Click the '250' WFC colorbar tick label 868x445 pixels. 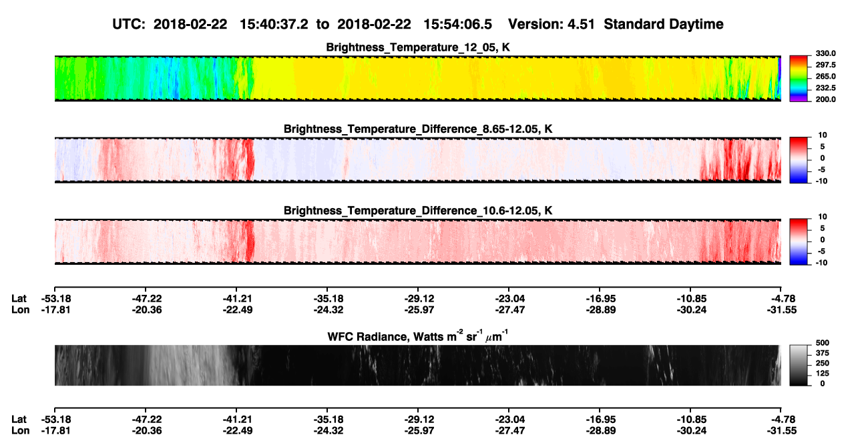point(822,364)
